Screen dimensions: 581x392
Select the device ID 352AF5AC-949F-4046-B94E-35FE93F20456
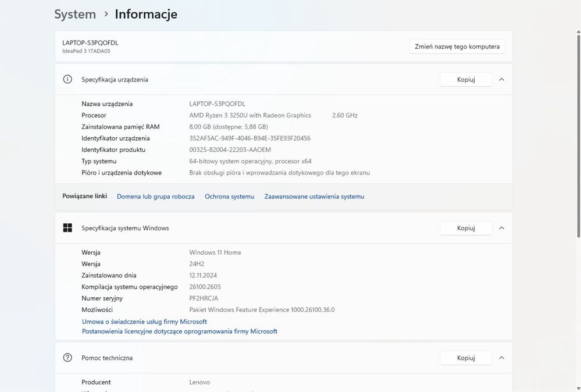(249, 138)
